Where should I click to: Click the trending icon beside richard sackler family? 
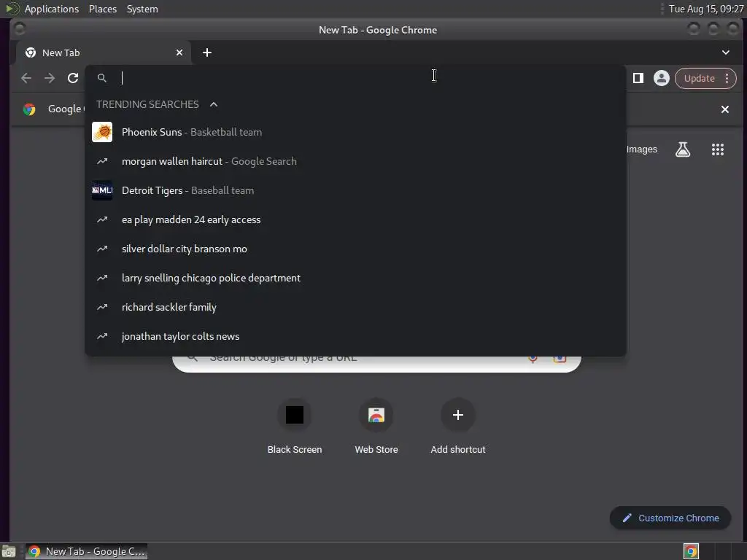click(102, 307)
